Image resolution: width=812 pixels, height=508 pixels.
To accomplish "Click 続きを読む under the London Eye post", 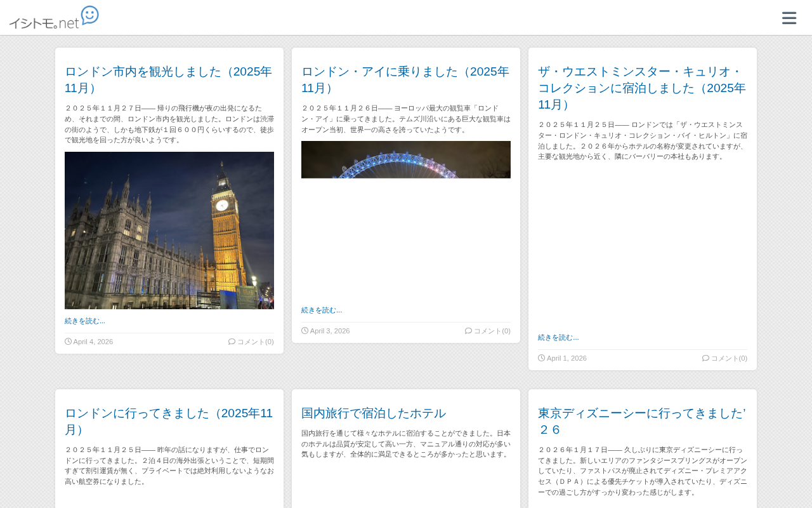I will (x=322, y=310).
